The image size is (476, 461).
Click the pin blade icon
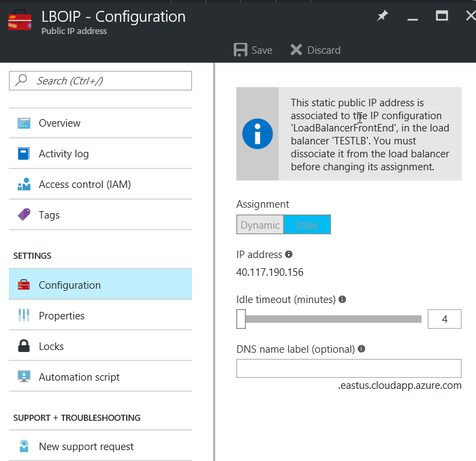tap(383, 16)
